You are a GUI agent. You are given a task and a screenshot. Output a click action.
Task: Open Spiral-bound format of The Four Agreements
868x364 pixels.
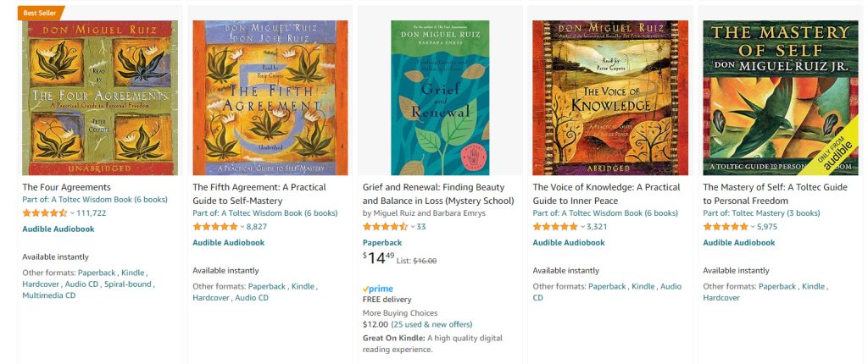click(x=128, y=284)
